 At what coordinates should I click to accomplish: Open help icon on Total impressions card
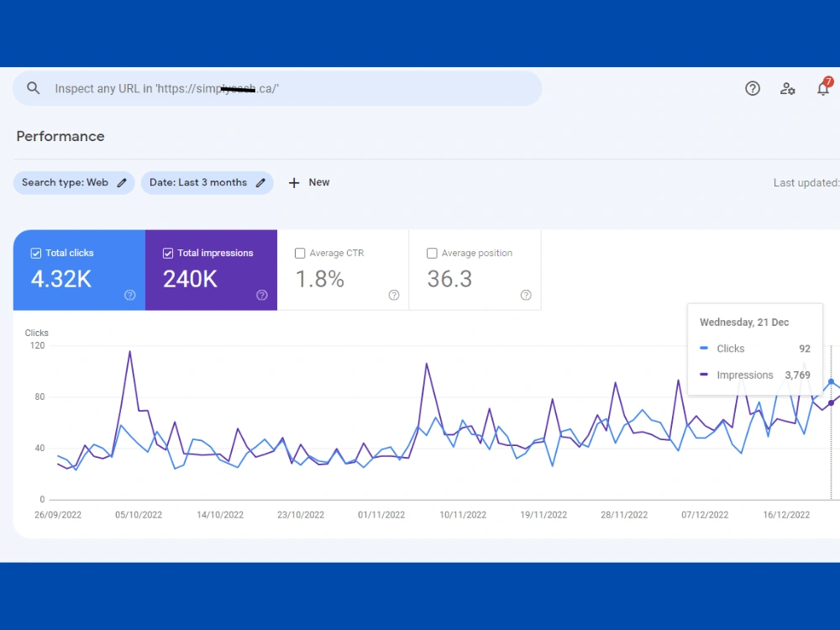click(x=262, y=295)
